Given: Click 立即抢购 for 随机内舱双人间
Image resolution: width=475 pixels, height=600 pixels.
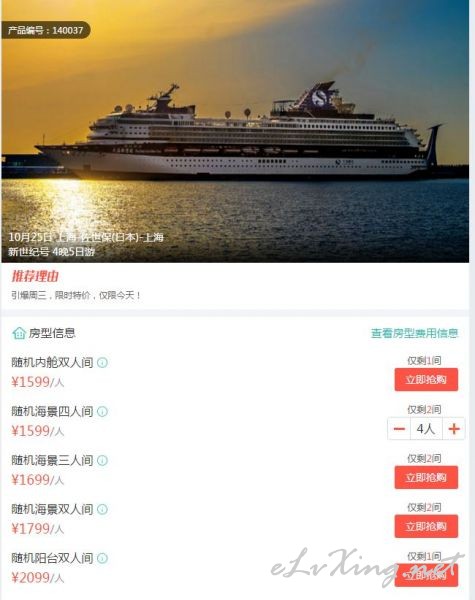Looking at the screenshot, I should (x=426, y=380).
